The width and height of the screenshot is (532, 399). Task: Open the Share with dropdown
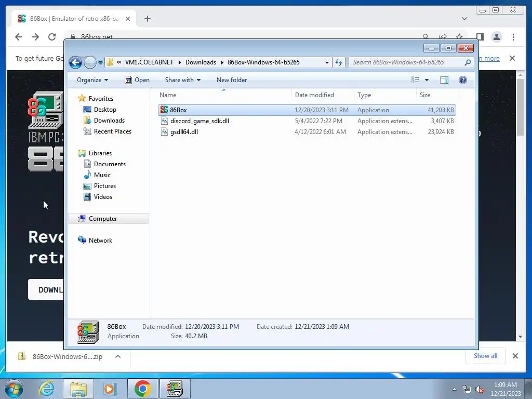coord(182,79)
